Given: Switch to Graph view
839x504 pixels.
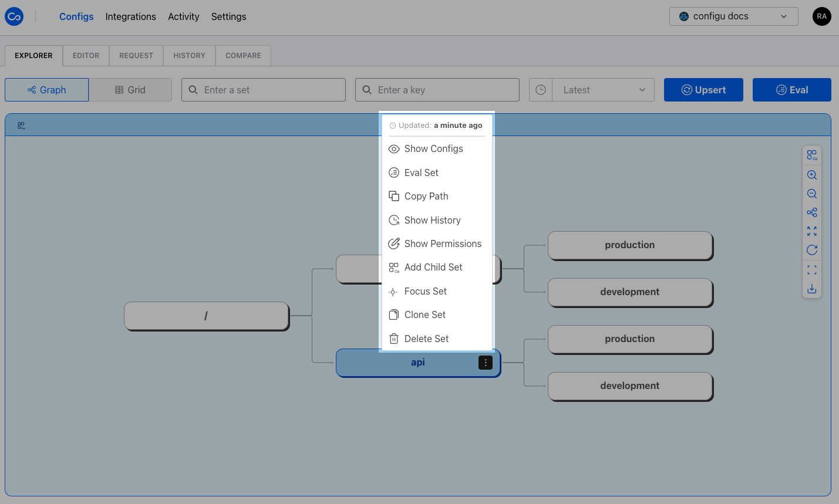Looking at the screenshot, I should pyautogui.click(x=47, y=90).
